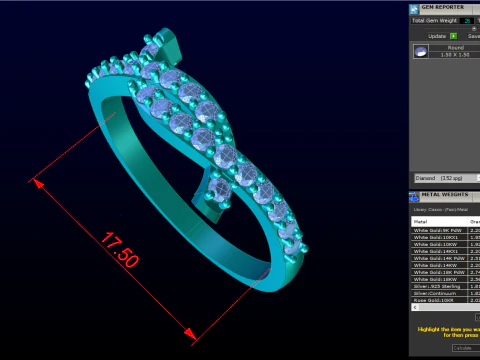Click the Round gem shape label
Viewport: 480px width, 360px height.
455,48
